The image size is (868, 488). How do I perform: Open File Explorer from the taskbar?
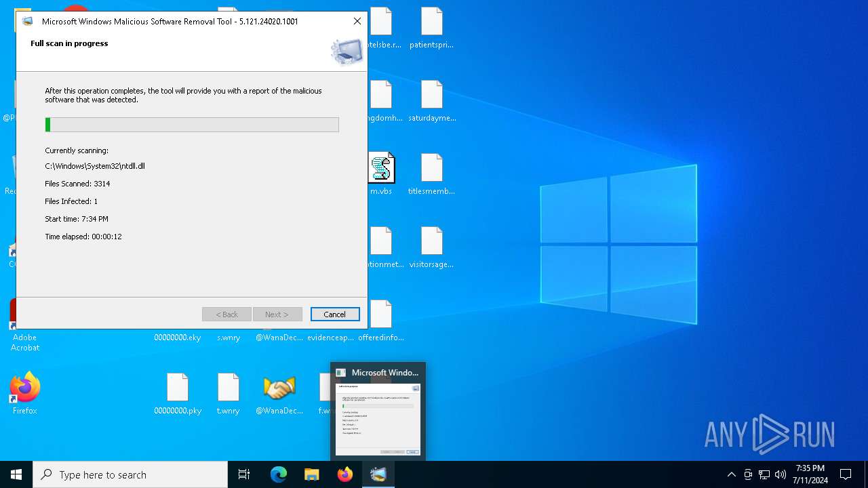click(x=311, y=474)
